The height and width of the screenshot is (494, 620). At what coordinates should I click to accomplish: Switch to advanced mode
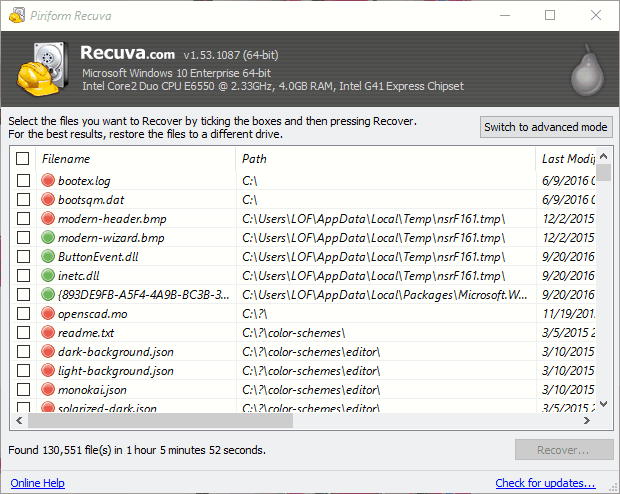click(546, 127)
